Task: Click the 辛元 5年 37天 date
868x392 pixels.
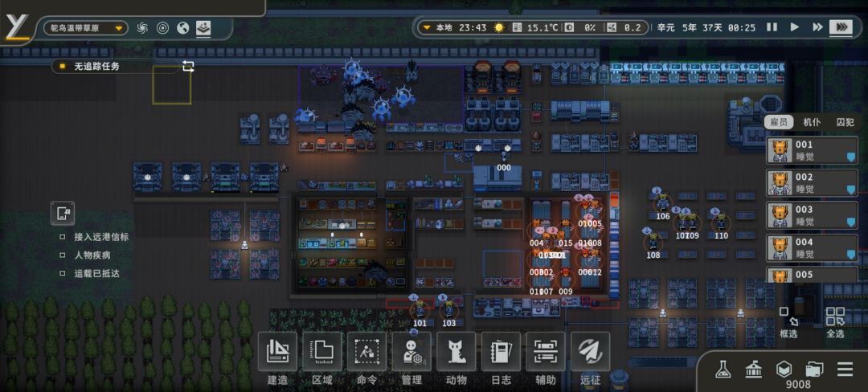Action: tap(690, 27)
